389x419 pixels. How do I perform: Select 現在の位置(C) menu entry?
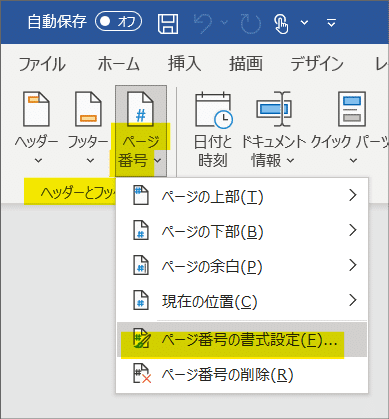[242, 301]
